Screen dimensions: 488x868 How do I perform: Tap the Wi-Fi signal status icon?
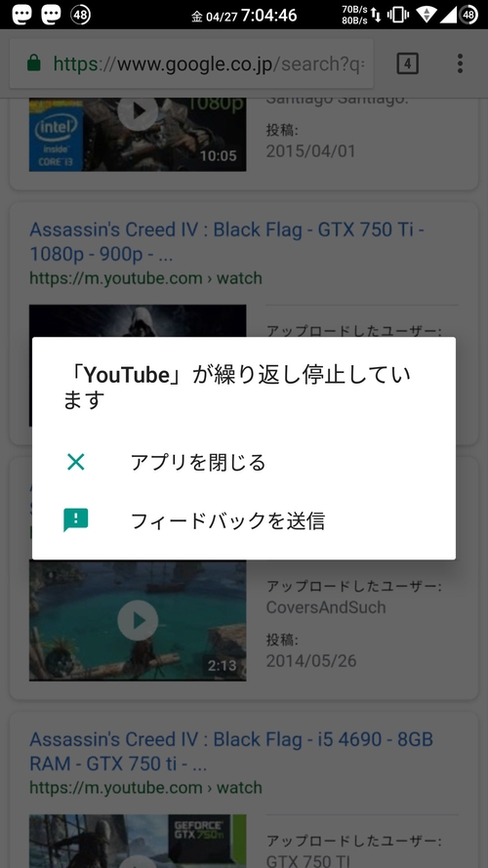(427, 15)
